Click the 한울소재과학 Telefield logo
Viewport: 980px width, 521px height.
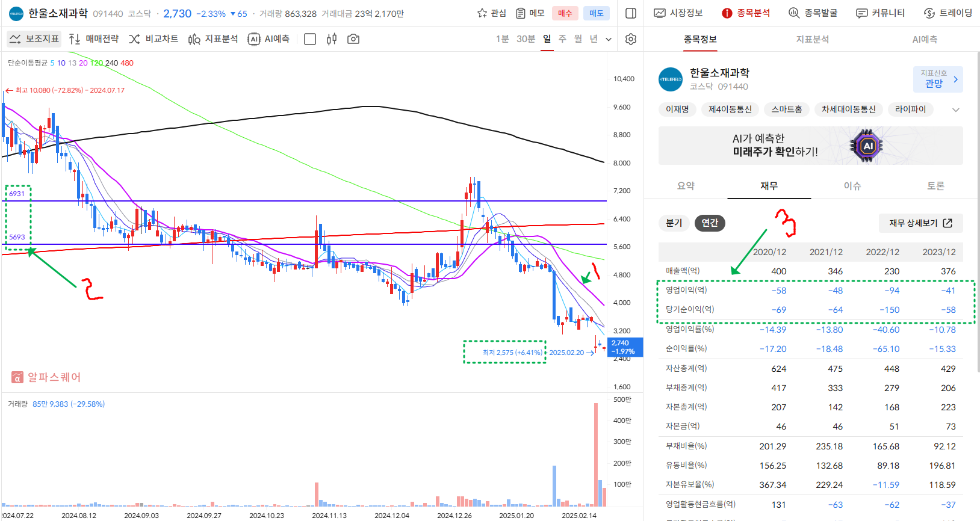671,79
